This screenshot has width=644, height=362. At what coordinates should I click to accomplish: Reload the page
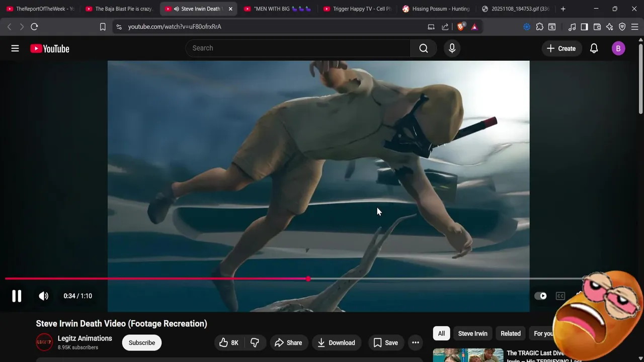(34, 27)
